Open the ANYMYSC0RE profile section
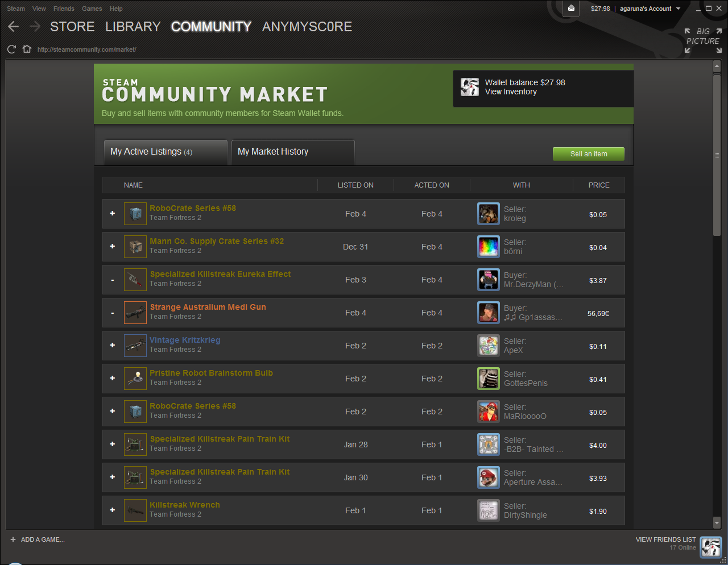This screenshot has width=728, height=565. click(x=307, y=27)
